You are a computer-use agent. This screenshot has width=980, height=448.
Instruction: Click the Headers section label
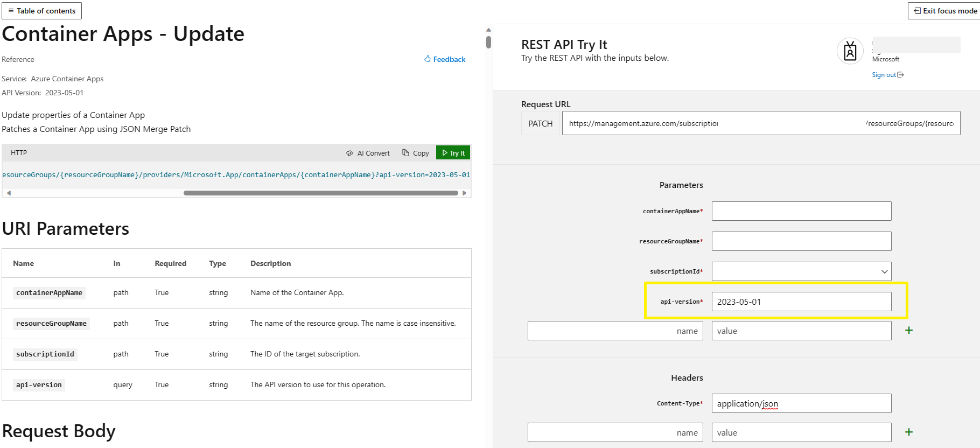point(687,378)
